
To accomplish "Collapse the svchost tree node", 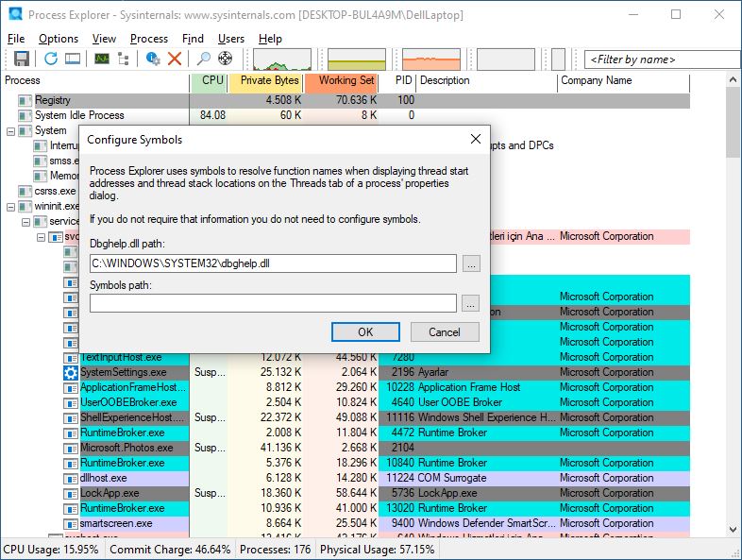I will tap(41, 237).
